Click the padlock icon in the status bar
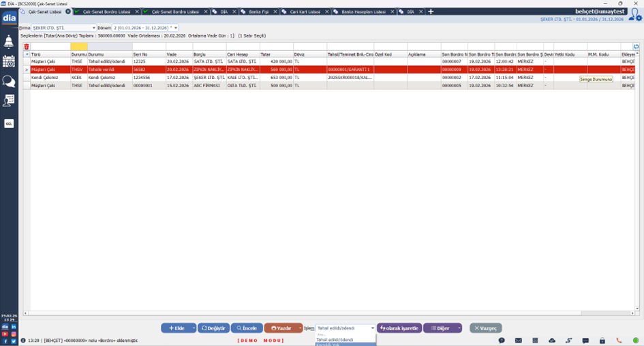644x346 pixels. point(602,341)
